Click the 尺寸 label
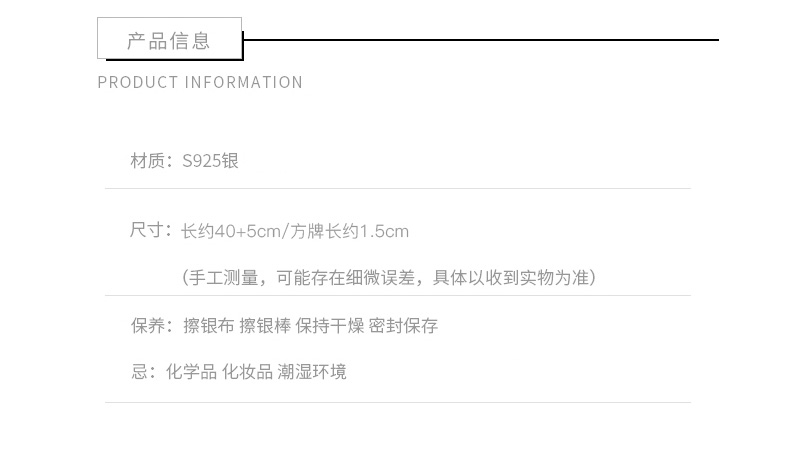 tap(148, 231)
